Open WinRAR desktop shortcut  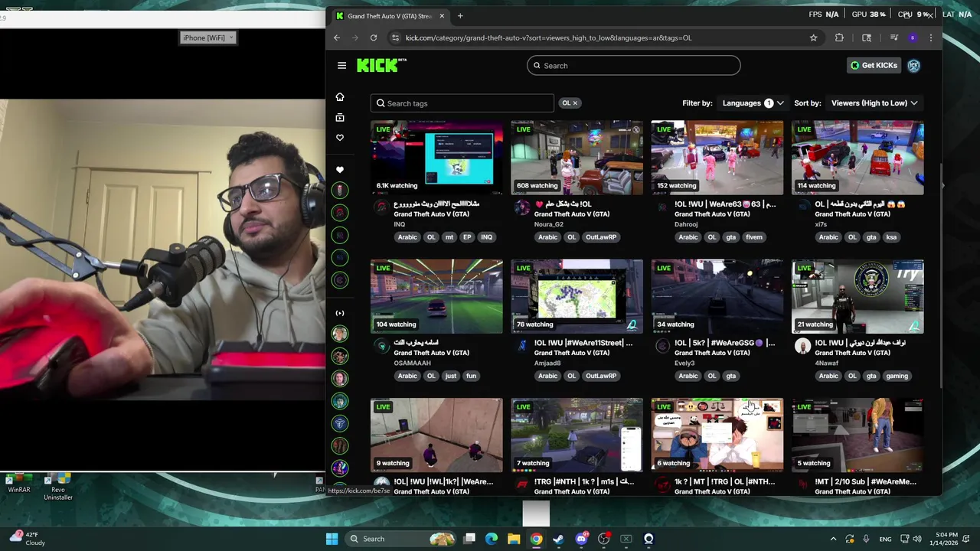tap(19, 484)
